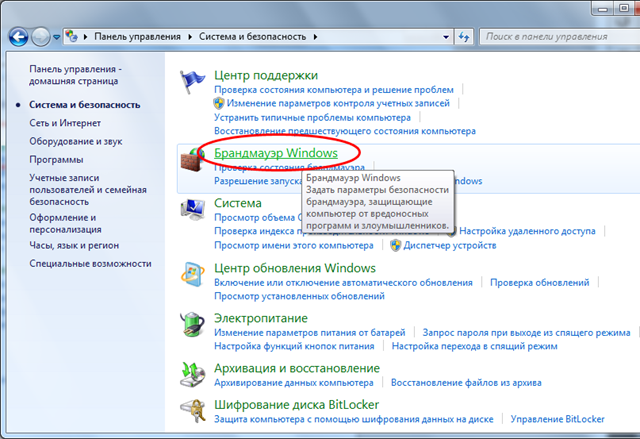Click the Система computer monitor icon
This screenshot has height=439, width=640.
tap(192, 209)
